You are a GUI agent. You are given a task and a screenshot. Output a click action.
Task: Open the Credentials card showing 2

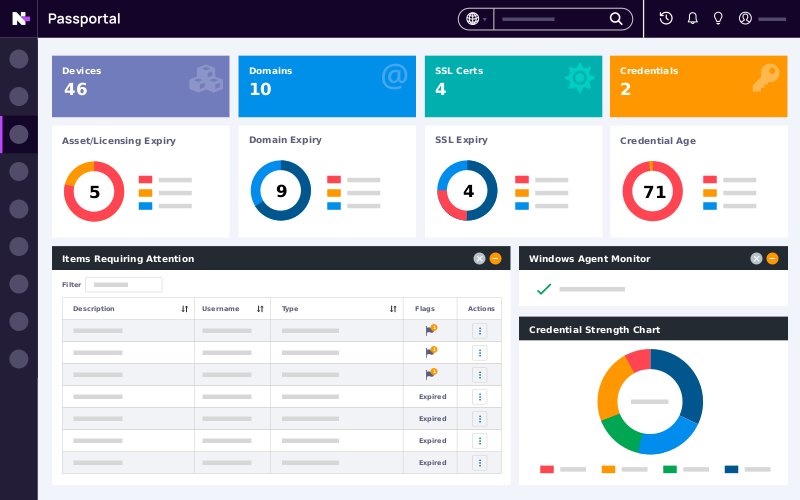pos(698,86)
